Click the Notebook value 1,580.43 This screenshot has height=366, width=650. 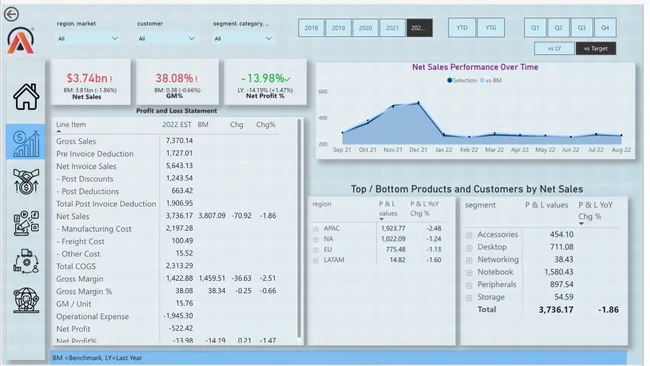tap(558, 272)
